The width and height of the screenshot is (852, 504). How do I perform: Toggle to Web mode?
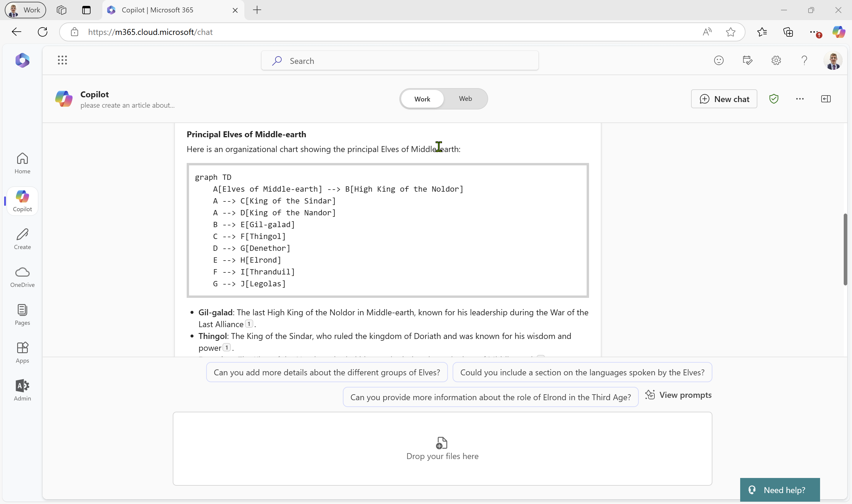(465, 98)
